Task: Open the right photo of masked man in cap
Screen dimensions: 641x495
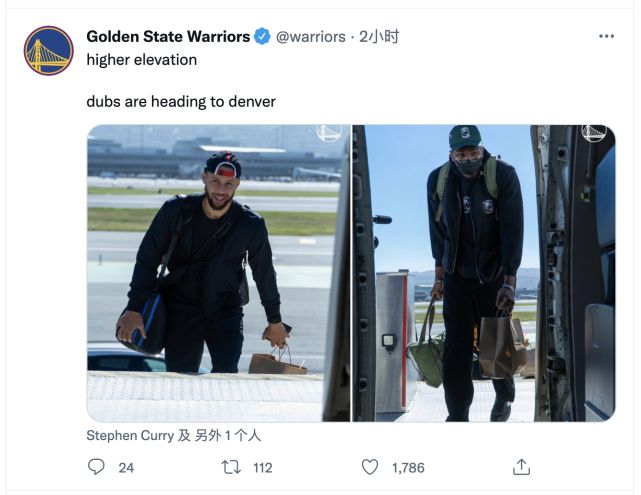Action: pos(484,273)
